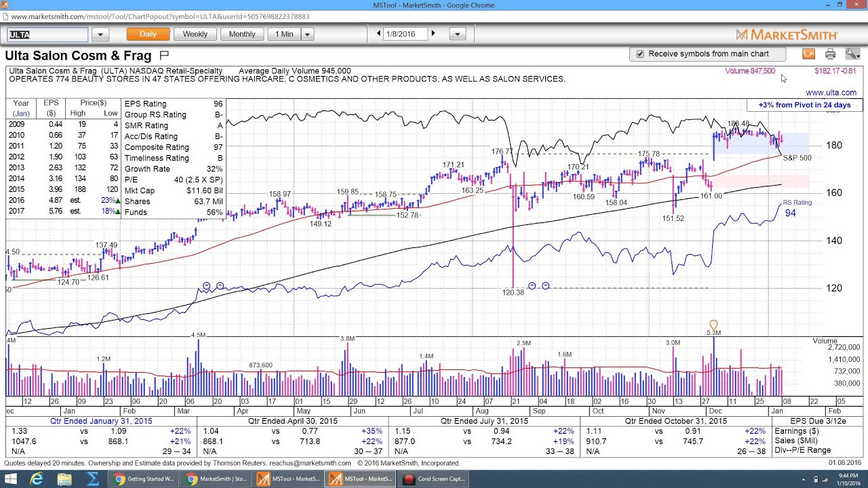
Task: Click the Chrome address bar URL
Action: click(160, 16)
